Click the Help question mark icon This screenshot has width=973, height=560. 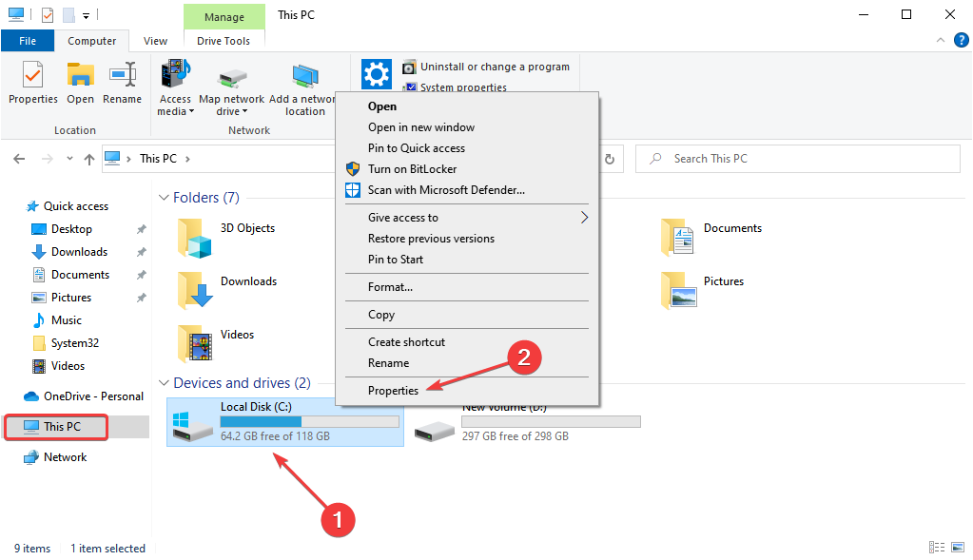(x=962, y=41)
